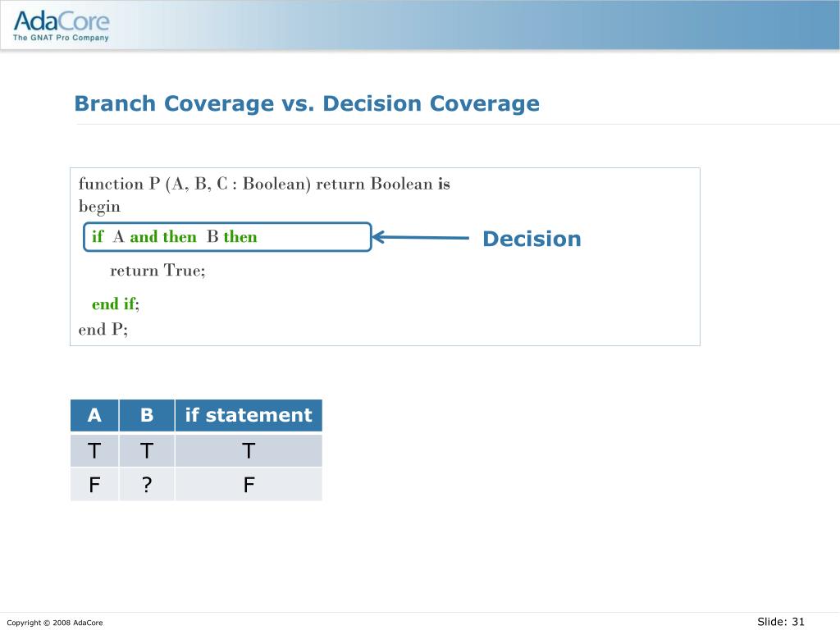Select 'The GNAT Pro Company' tagline
840x630 pixels.
[61, 38]
